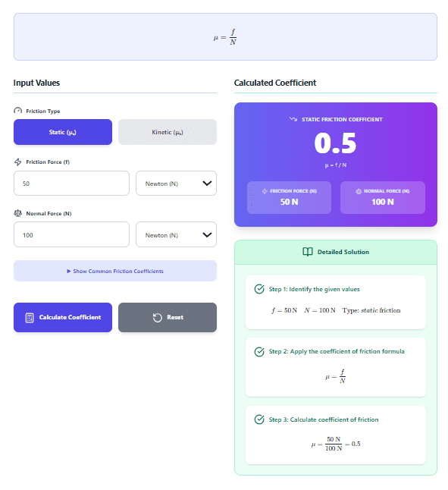Viewport: 448px width, 490px height.
Task: Click the 0.5 coefficient result value
Action: click(335, 143)
